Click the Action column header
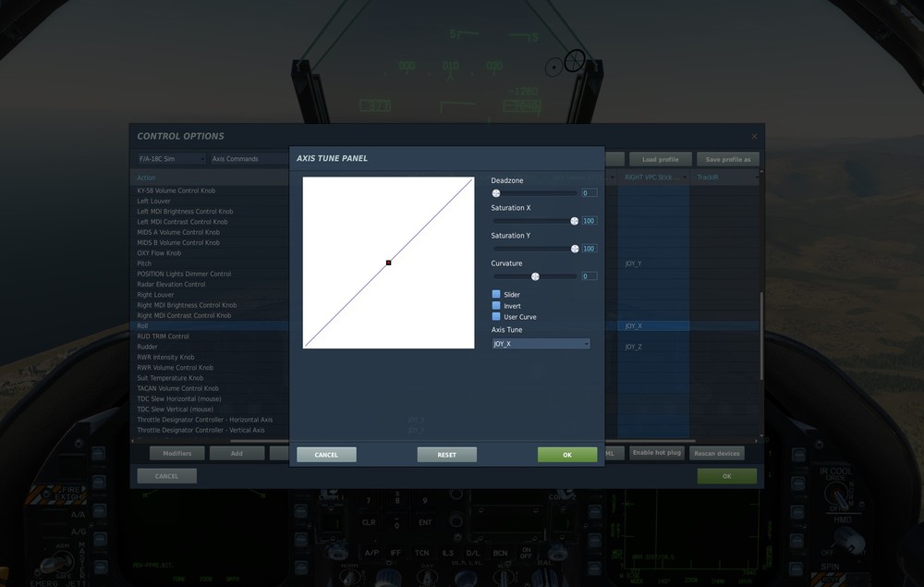Viewport: 924px width, 587px height. pyautogui.click(x=209, y=177)
